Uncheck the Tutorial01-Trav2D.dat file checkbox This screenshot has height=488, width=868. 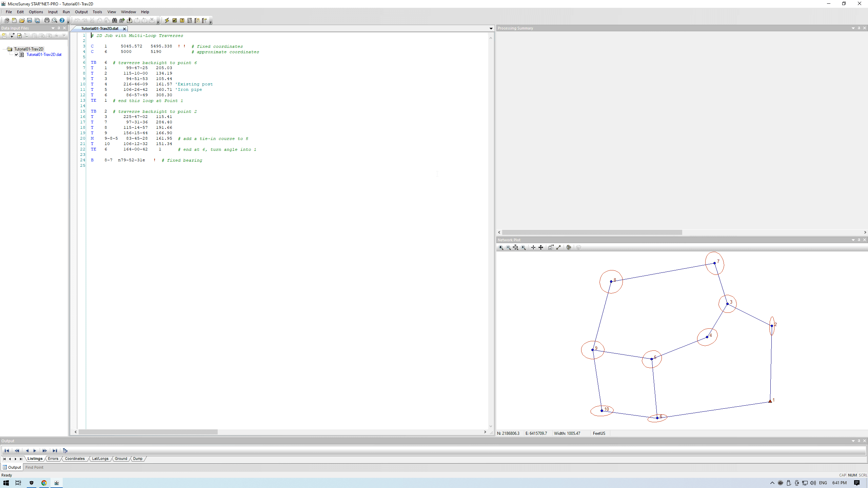pos(16,55)
